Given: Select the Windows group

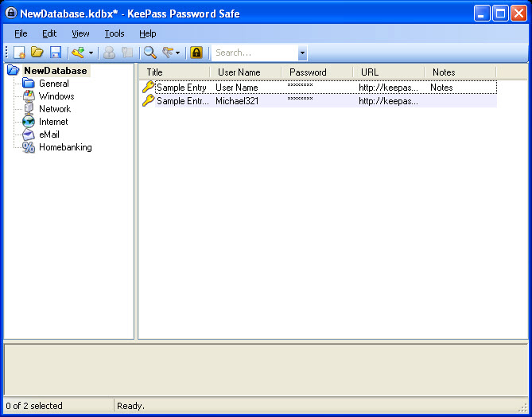Looking at the screenshot, I should (x=56, y=96).
